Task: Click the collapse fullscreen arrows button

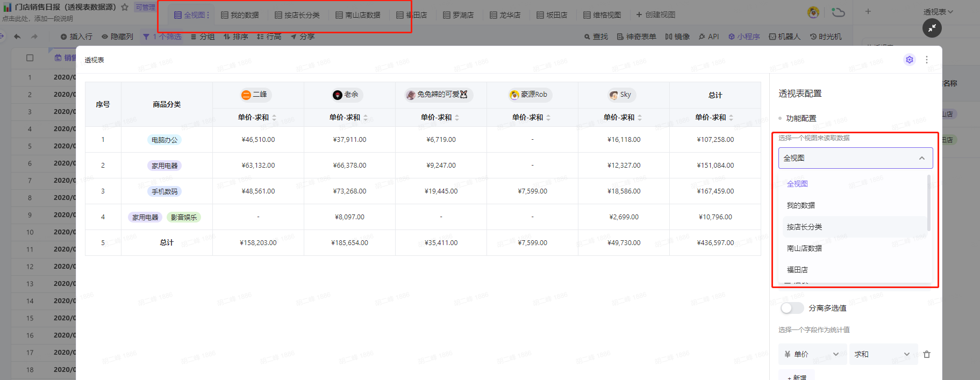Action: pyautogui.click(x=932, y=27)
